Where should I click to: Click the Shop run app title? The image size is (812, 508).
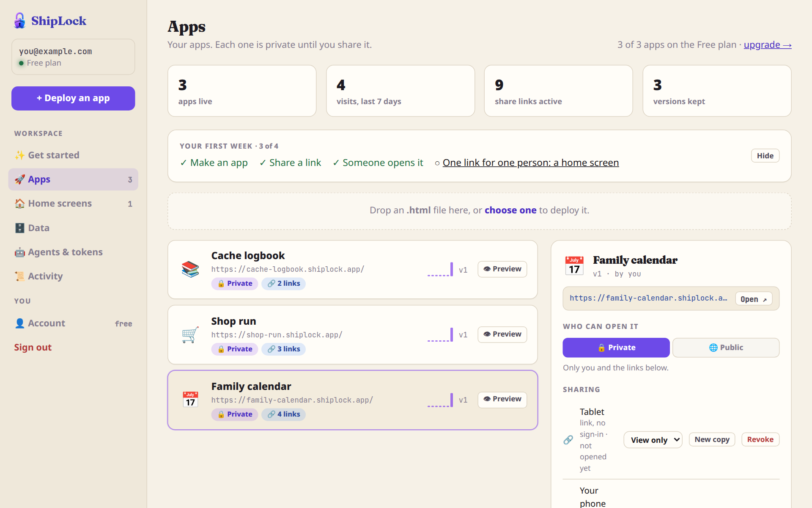coord(233,321)
